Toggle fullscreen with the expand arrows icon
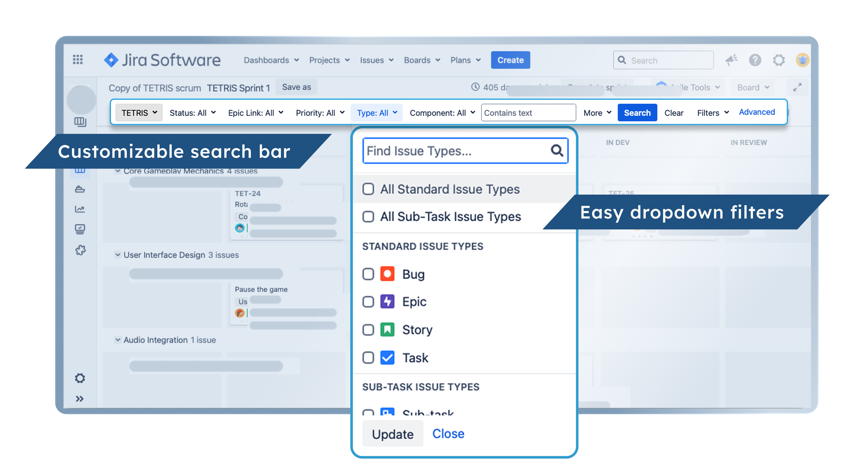The image size is (868, 471). coord(797,87)
